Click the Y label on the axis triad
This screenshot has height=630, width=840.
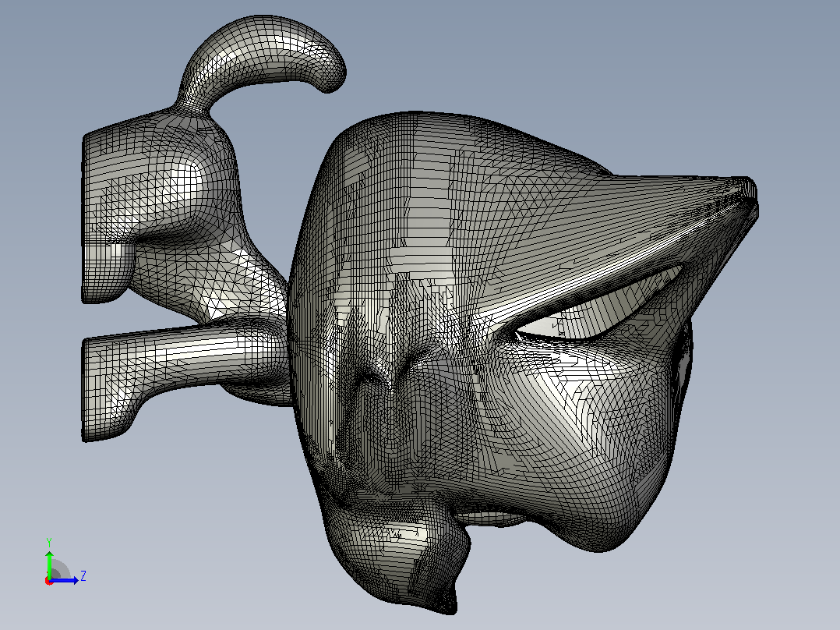pyautogui.click(x=49, y=542)
